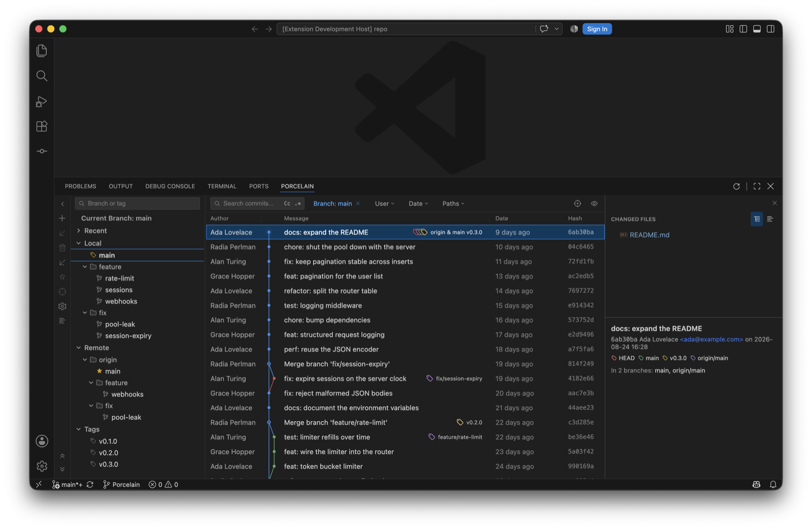Toggle regex in commit search
The height and width of the screenshot is (529, 812).
[x=298, y=203]
